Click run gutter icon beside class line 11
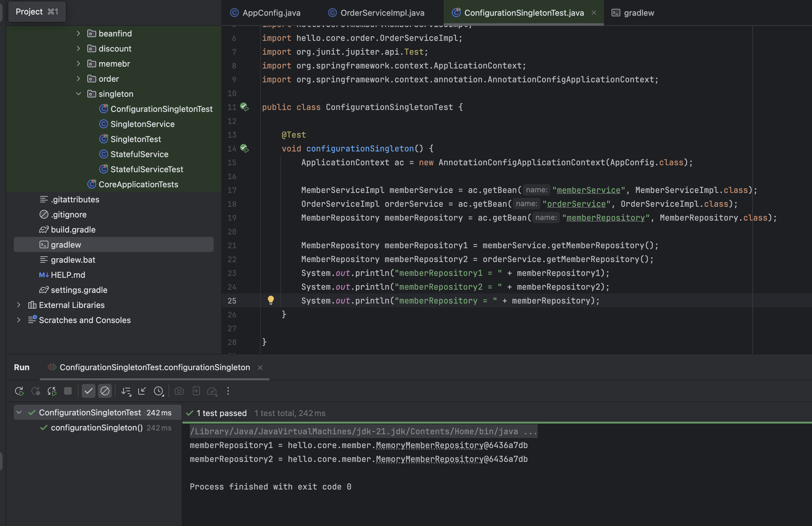Viewport: 812px width, 526px height. 244,107
